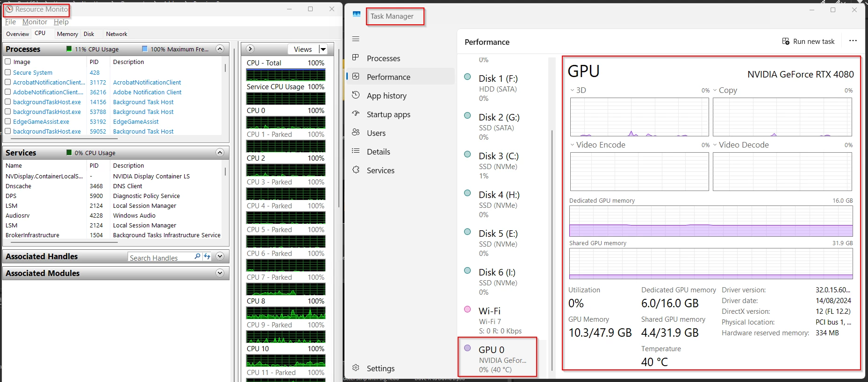Click the green CPU Usage square in Processes header
The width and height of the screenshot is (868, 382).
(x=69, y=49)
